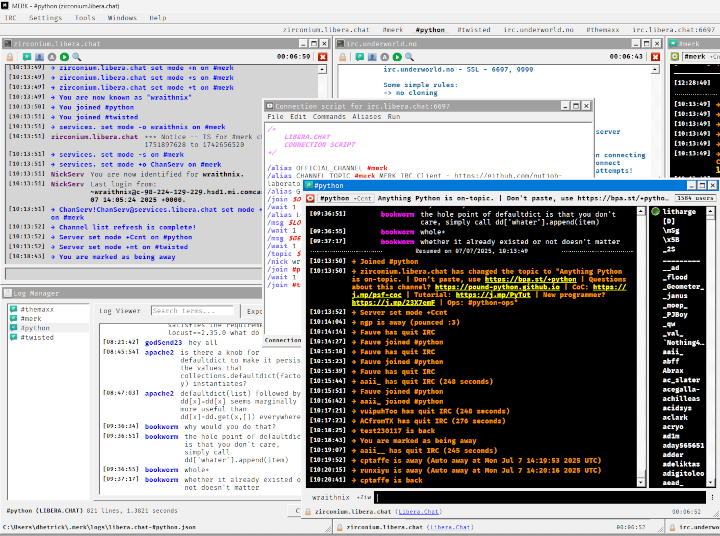Screen dimensions: 720x536
Task: Open the Settings menu
Action: [45, 18]
